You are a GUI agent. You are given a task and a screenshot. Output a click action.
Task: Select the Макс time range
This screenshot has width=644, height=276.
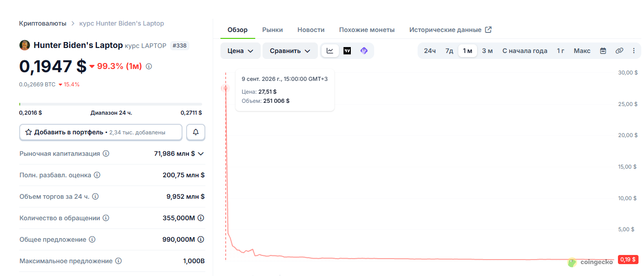coord(582,51)
